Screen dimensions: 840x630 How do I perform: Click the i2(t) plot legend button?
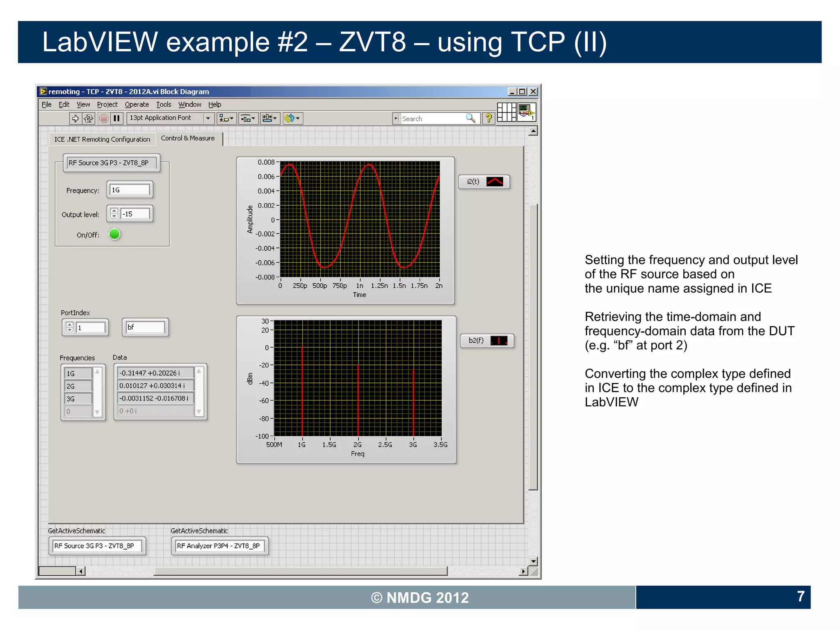484,182
